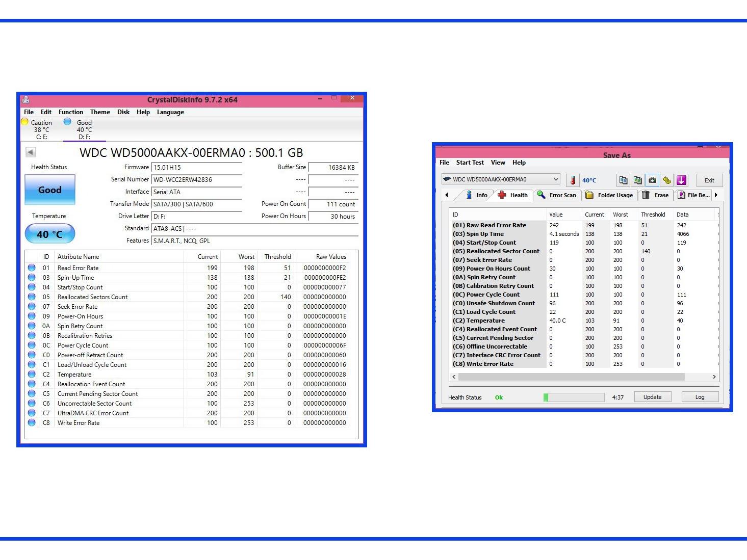Image resolution: width=747 pixels, height=560 pixels.
Task: Click the Attribute Name column header
Action: pos(78,257)
